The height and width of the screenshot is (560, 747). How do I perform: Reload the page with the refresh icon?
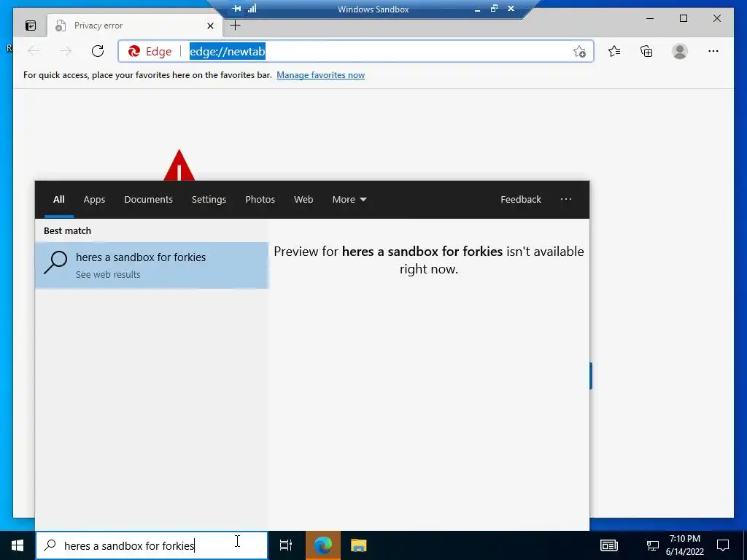pos(98,51)
